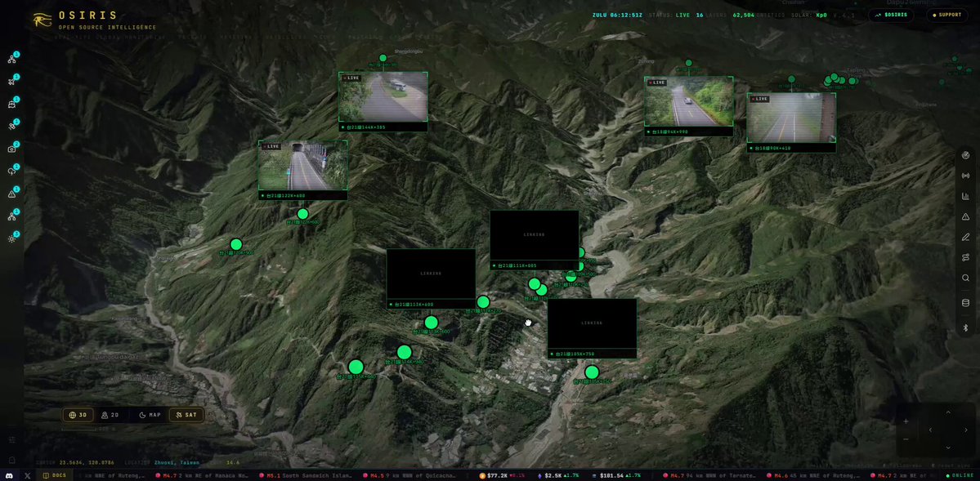This screenshot has height=481, width=980.
Task: Open live camera feed 台21線122K+680
Action: tap(303, 170)
